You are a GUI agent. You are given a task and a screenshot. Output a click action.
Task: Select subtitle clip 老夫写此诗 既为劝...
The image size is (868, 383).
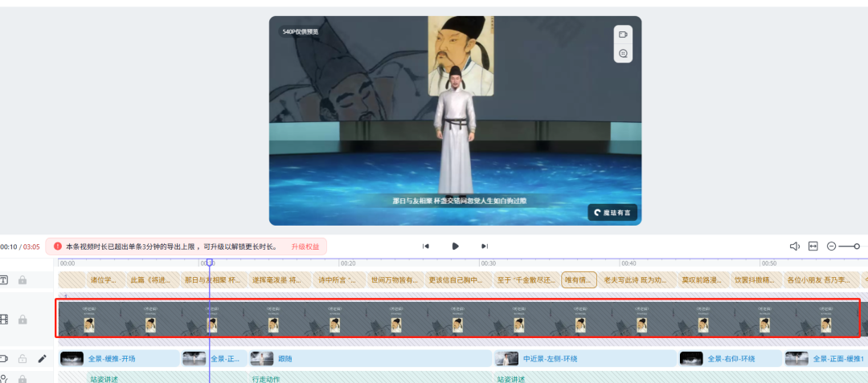(x=637, y=280)
